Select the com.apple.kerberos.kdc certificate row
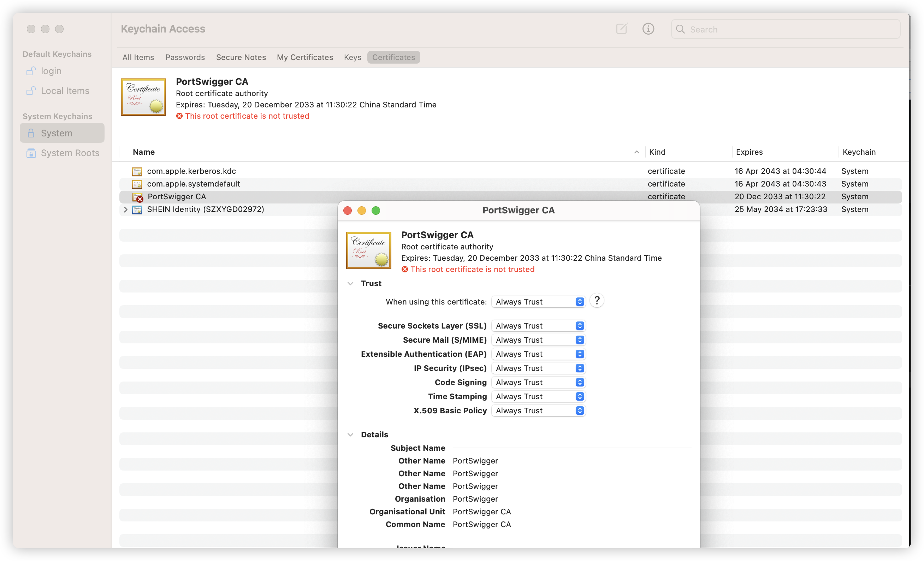The width and height of the screenshot is (924, 561). click(191, 171)
